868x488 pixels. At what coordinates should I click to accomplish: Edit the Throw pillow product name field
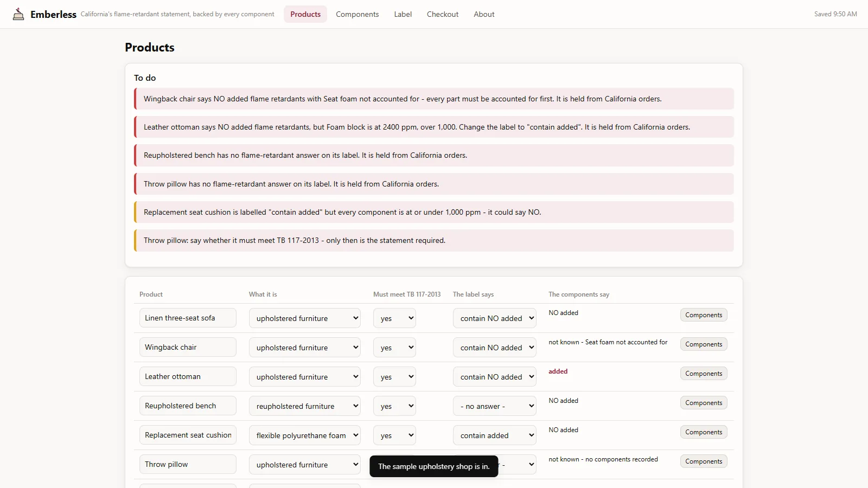tap(188, 464)
